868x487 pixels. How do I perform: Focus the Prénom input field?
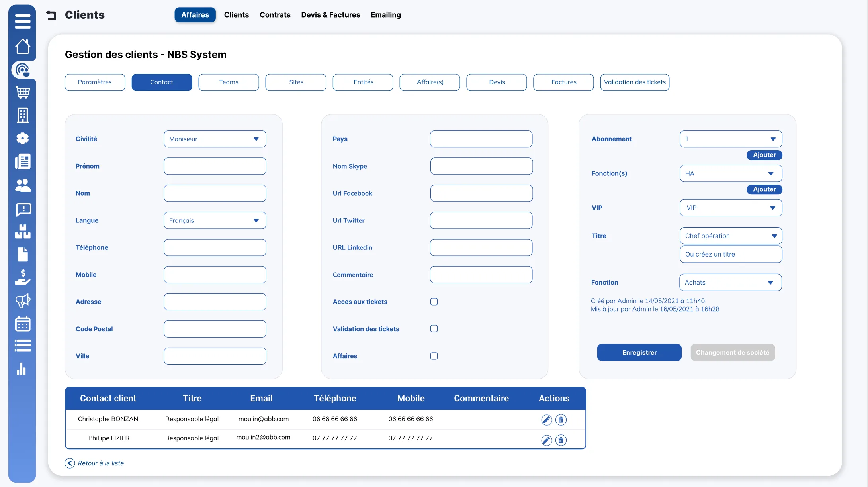[x=215, y=166]
